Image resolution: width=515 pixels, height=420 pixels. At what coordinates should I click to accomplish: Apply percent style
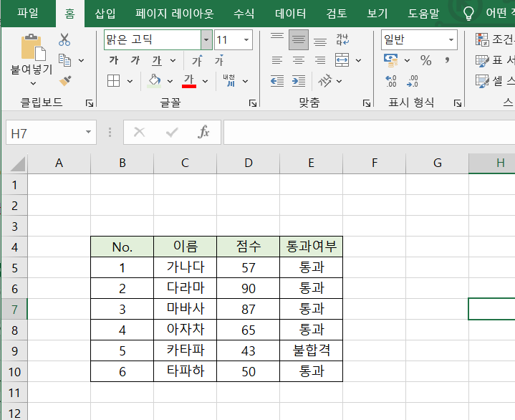point(426,60)
